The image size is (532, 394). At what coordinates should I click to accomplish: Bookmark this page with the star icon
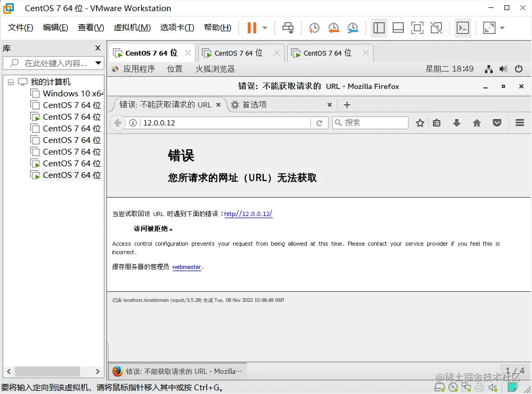coord(420,123)
